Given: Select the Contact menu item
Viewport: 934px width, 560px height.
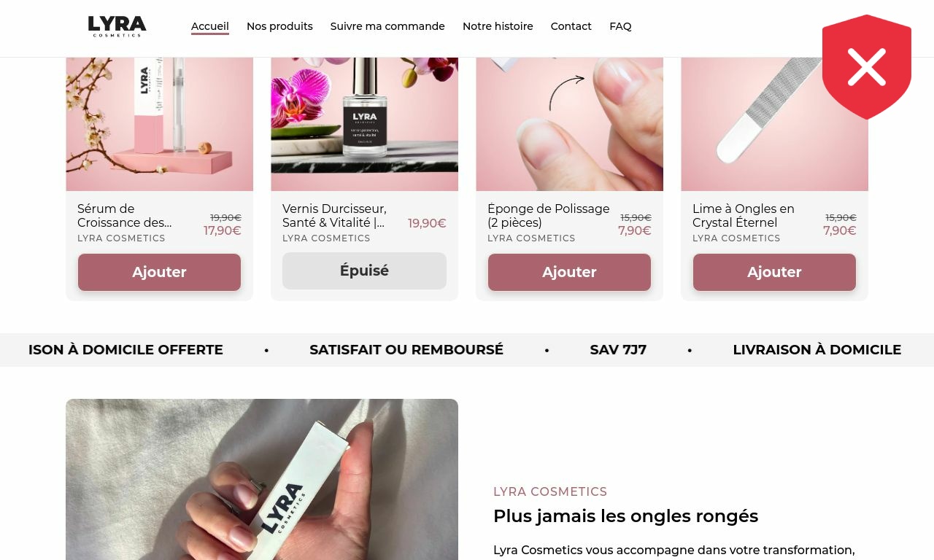Looking at the screenshot, I should (571, 26).
